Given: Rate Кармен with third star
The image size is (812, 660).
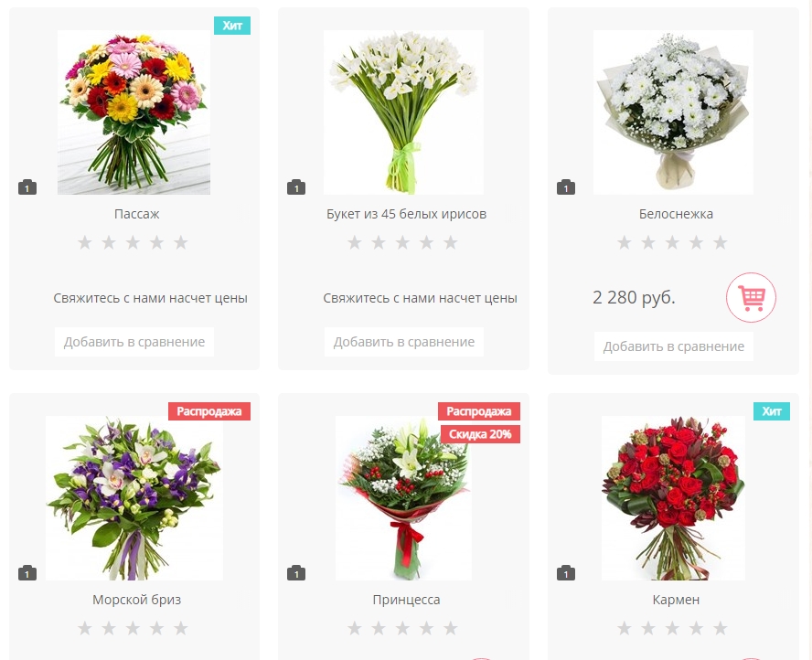Looking at the screenshot, I should pyautogui.click(x=672, y=628).
